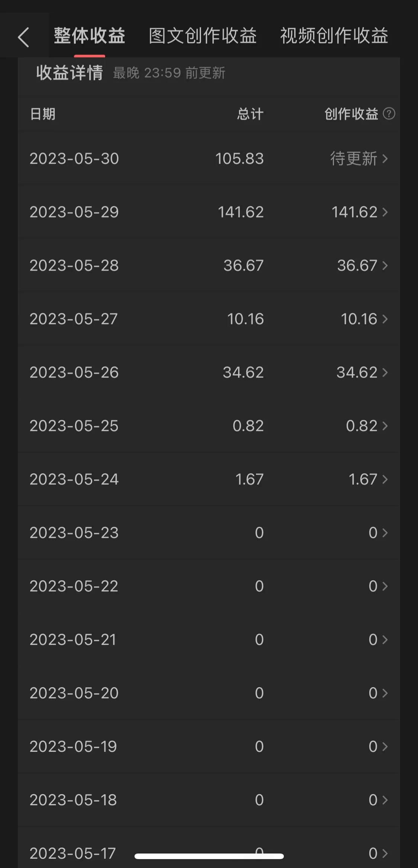
Task: Open the arrow beside 0.82 creation income
Action: pyautogui.click(x=385, y=426)
